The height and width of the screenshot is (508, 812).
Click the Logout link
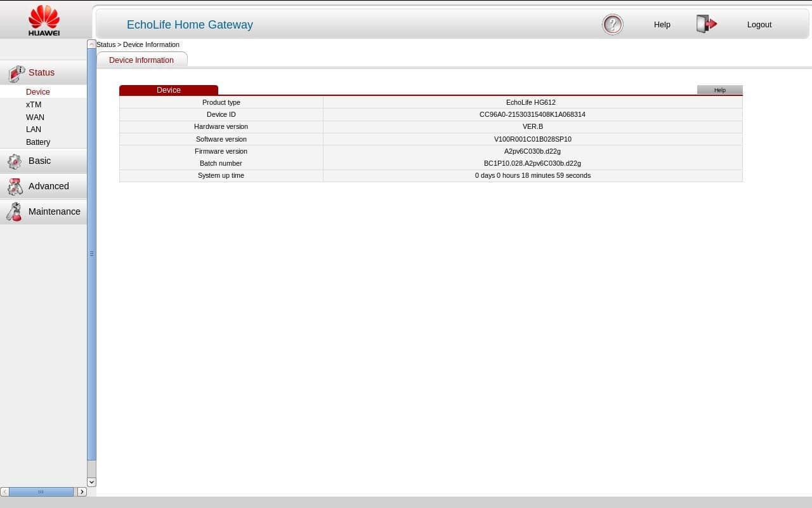click(x=759, y=25)
